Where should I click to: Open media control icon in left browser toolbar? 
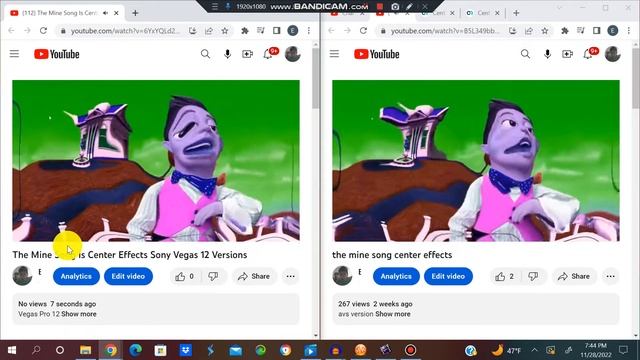click(x=260, y=31)
